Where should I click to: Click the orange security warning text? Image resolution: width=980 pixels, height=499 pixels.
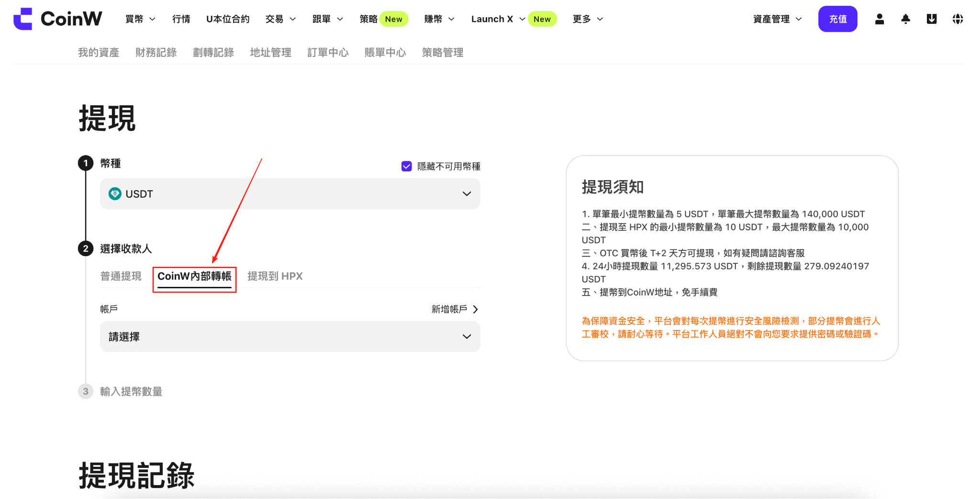(731, 328)
